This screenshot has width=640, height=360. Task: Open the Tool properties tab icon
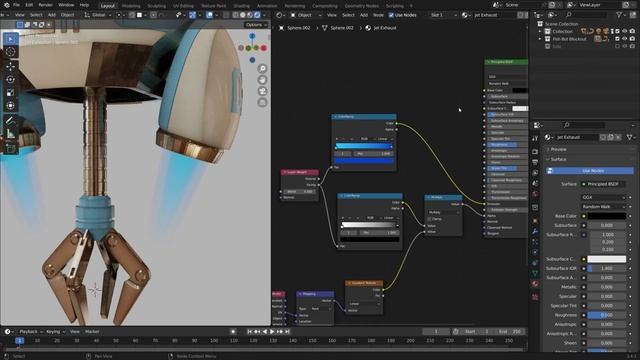point(535,139)
